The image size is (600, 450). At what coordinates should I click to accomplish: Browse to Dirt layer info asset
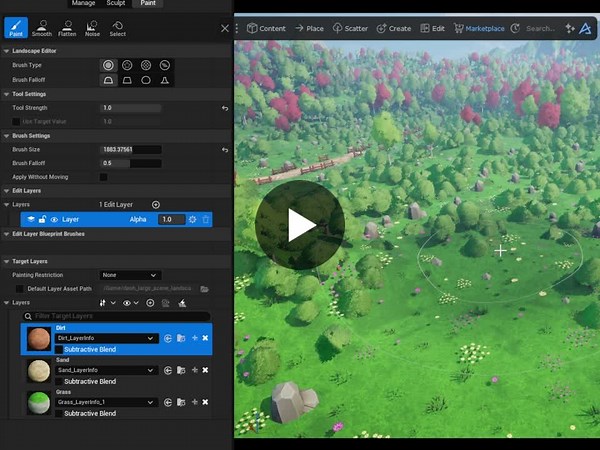pos(181,338)
